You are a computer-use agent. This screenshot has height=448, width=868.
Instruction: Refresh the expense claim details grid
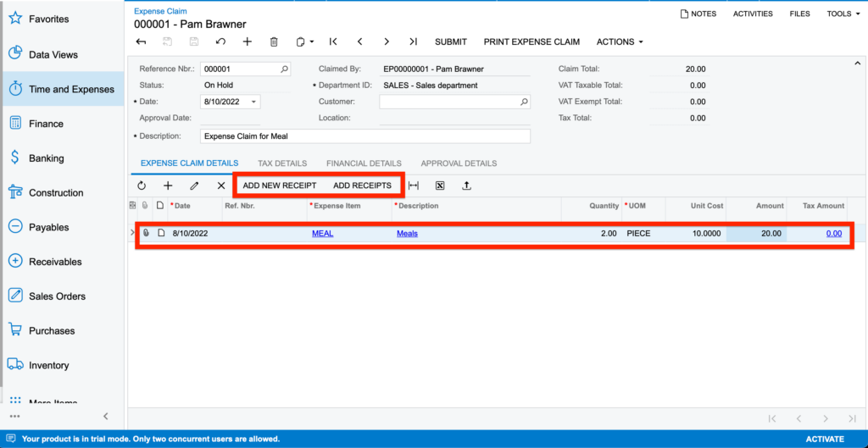pos(142,185)
